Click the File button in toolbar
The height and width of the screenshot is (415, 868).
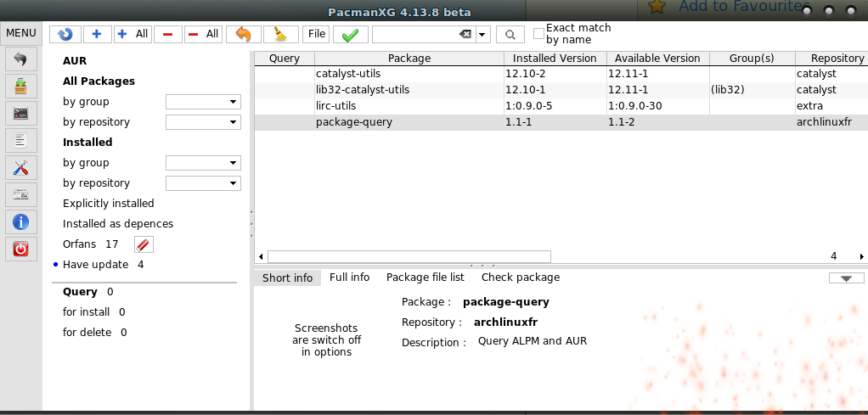(x=317, y=34)
